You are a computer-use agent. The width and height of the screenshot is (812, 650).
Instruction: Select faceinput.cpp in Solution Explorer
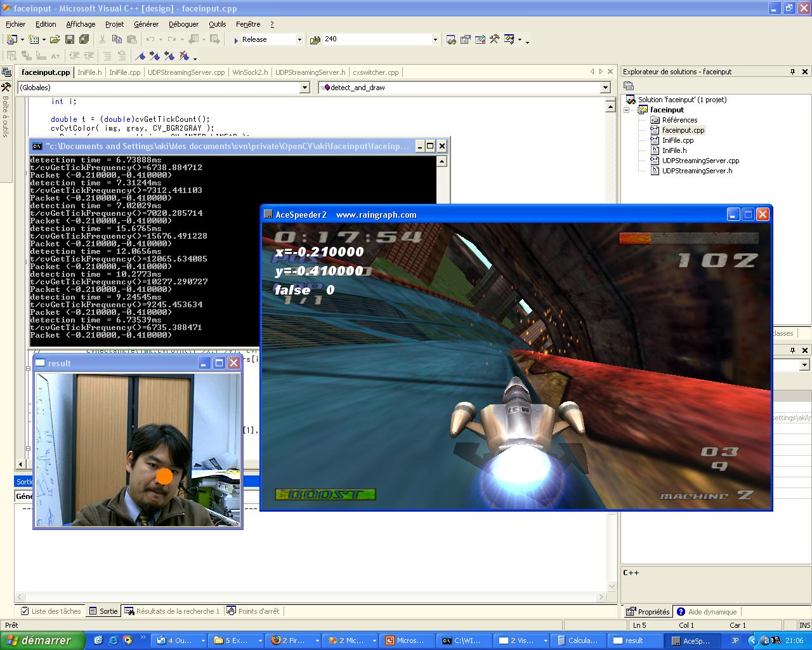[x=683, y=130]
